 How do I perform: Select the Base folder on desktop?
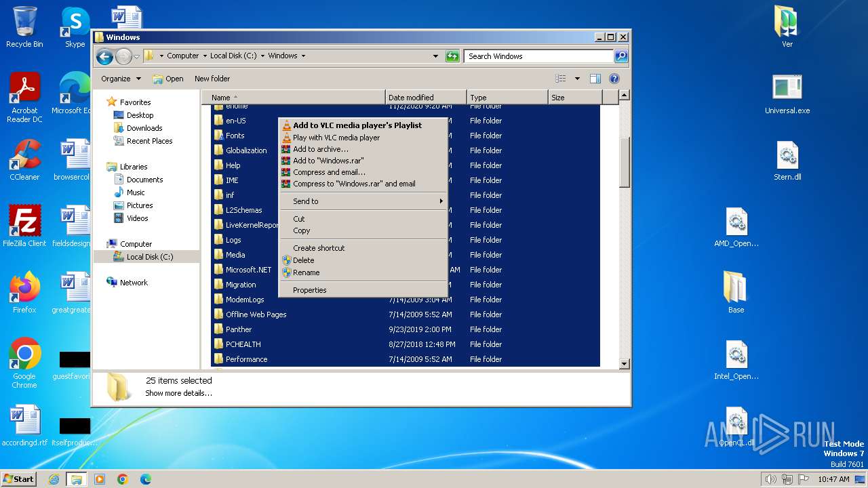click(x=736, y=292)
